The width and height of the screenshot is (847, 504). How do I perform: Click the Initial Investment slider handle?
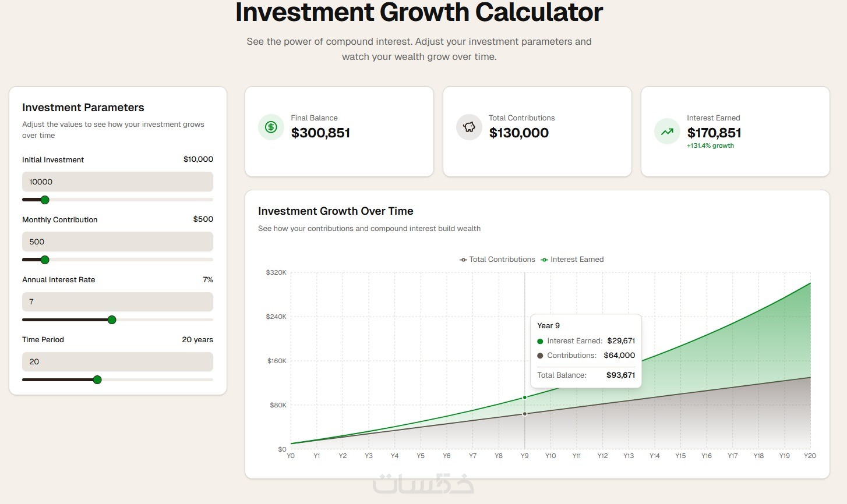coord(45,200)
